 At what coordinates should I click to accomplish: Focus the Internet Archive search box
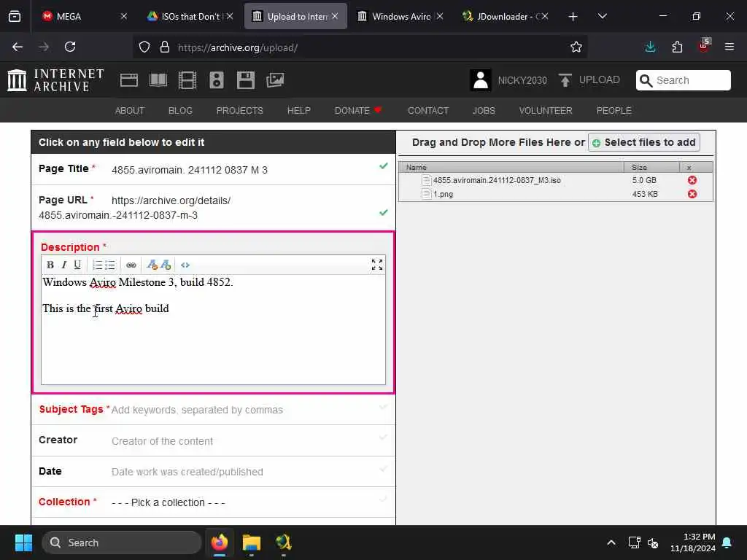pos(683,80)
